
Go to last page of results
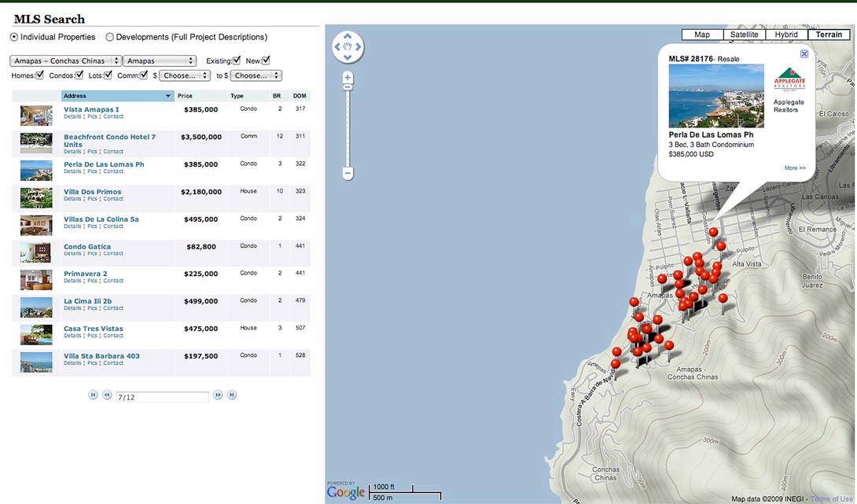pos(232,395)
